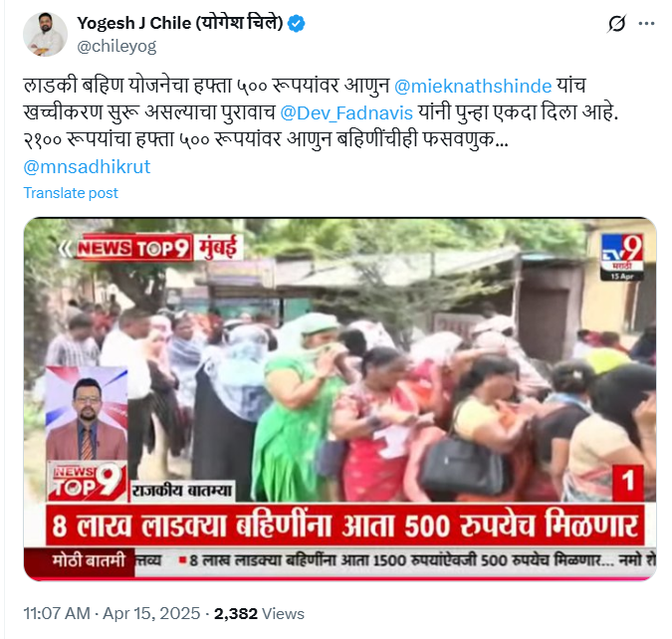
Task: Click Translate post
Action: [71, 193]
